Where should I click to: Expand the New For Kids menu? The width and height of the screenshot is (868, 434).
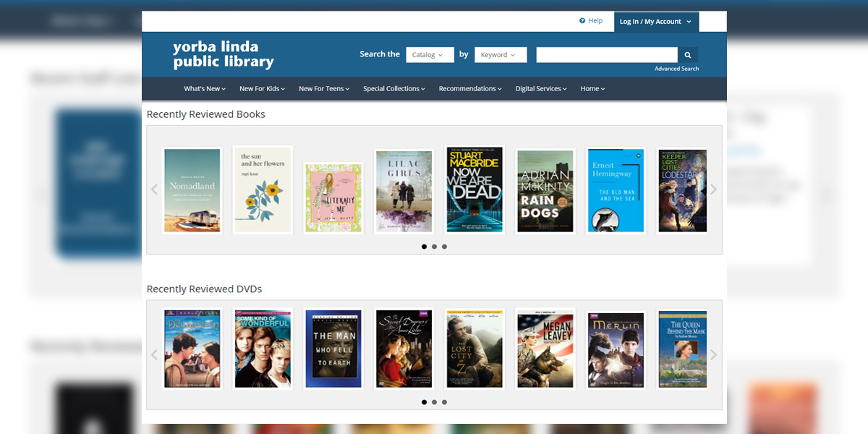point(262,89)
